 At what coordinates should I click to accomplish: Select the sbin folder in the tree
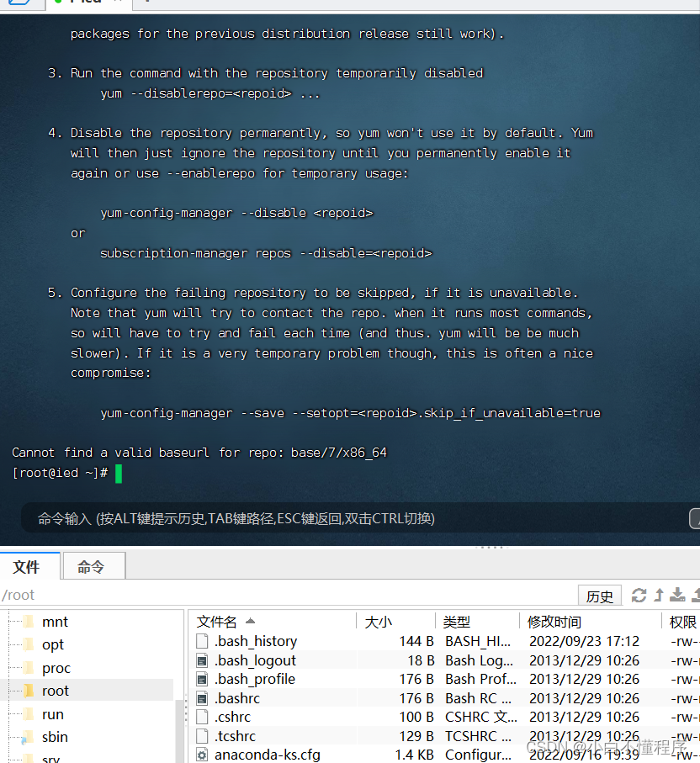55,737
